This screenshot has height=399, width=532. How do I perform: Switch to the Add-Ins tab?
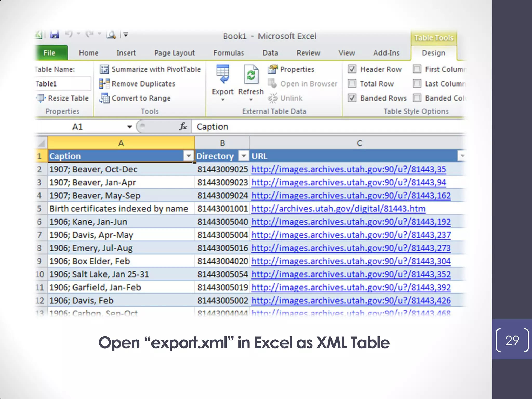point(386,53)
